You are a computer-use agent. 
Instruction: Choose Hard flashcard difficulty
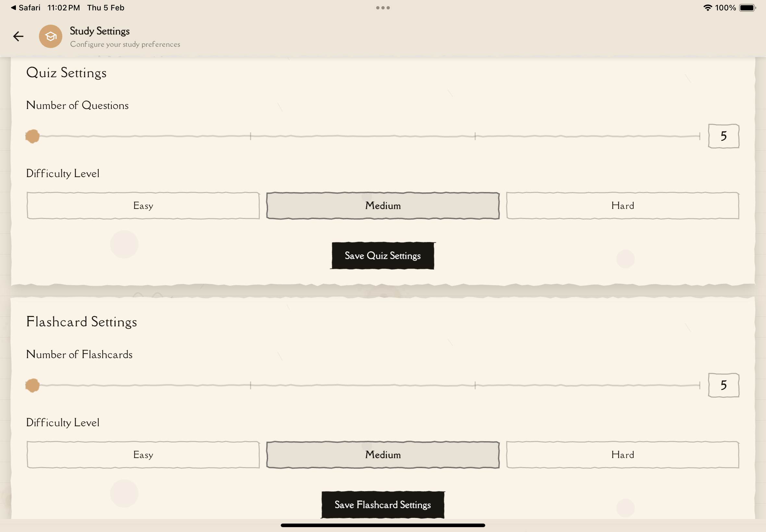coord(622,455)
